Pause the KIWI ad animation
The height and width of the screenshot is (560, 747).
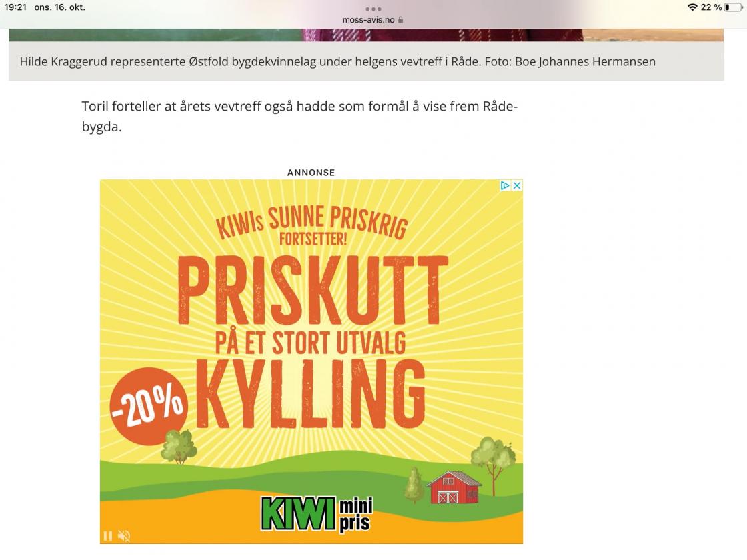click(x=108, y=536)
